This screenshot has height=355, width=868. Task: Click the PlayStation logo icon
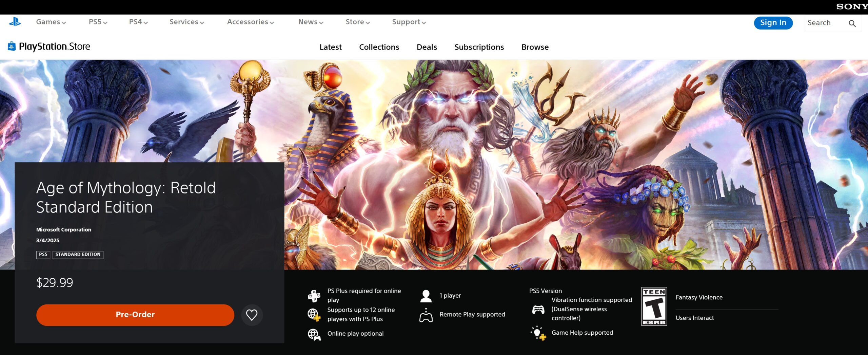[15, 22]
